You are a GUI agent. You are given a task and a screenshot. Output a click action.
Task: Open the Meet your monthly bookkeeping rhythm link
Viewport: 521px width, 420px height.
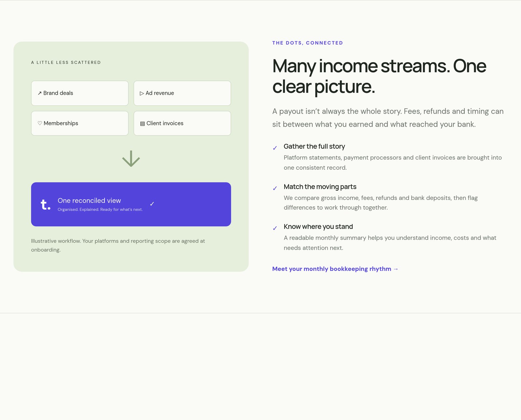(335, 269)
